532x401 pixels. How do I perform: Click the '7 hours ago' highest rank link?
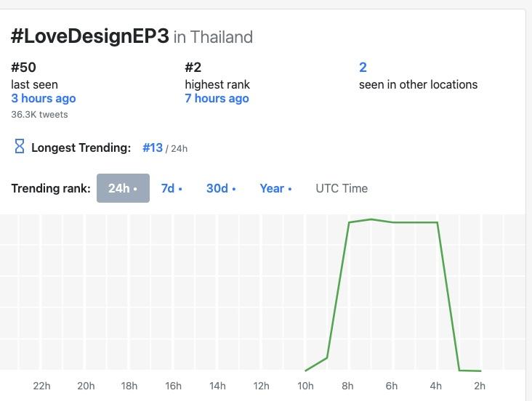click(217, 98)
